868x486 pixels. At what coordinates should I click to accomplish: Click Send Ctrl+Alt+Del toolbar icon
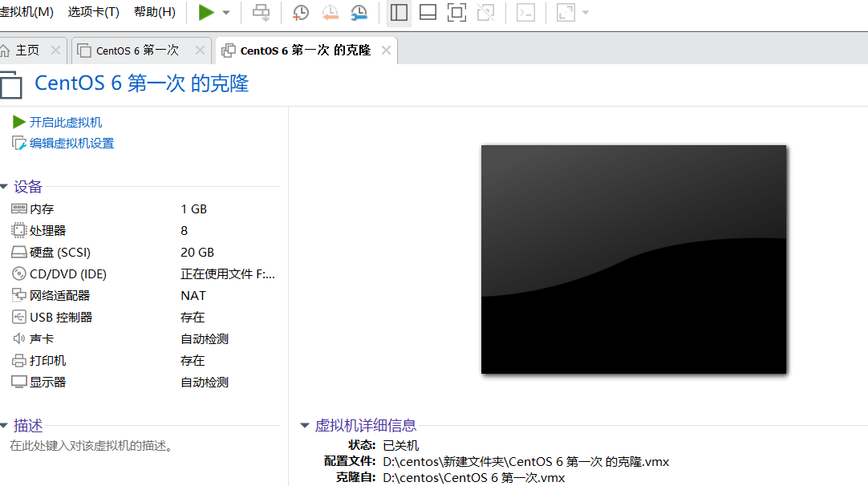(262, 12)
